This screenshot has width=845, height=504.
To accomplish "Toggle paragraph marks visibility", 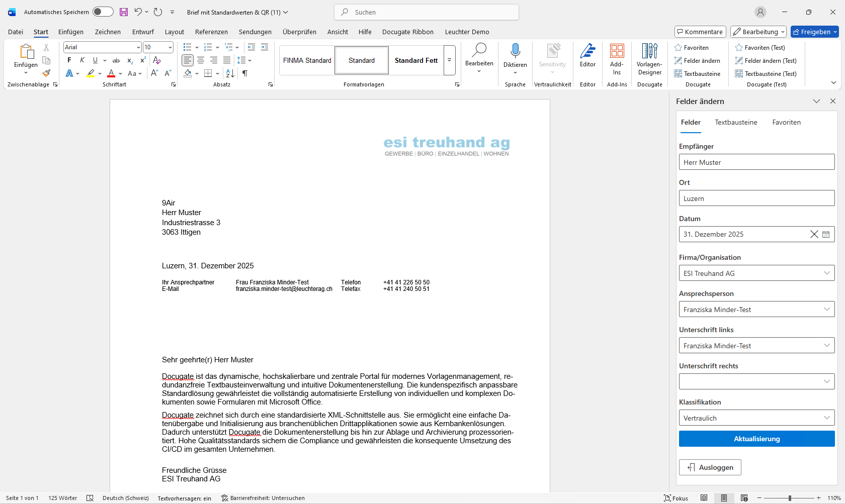I will [245, 73].
